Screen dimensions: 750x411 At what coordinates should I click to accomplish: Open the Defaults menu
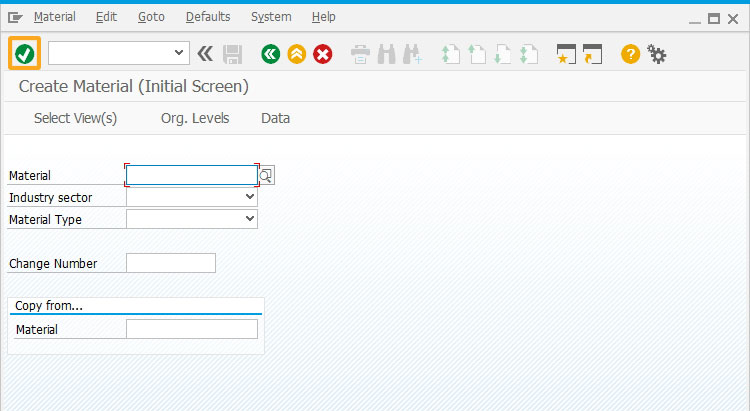pos(208,17)
